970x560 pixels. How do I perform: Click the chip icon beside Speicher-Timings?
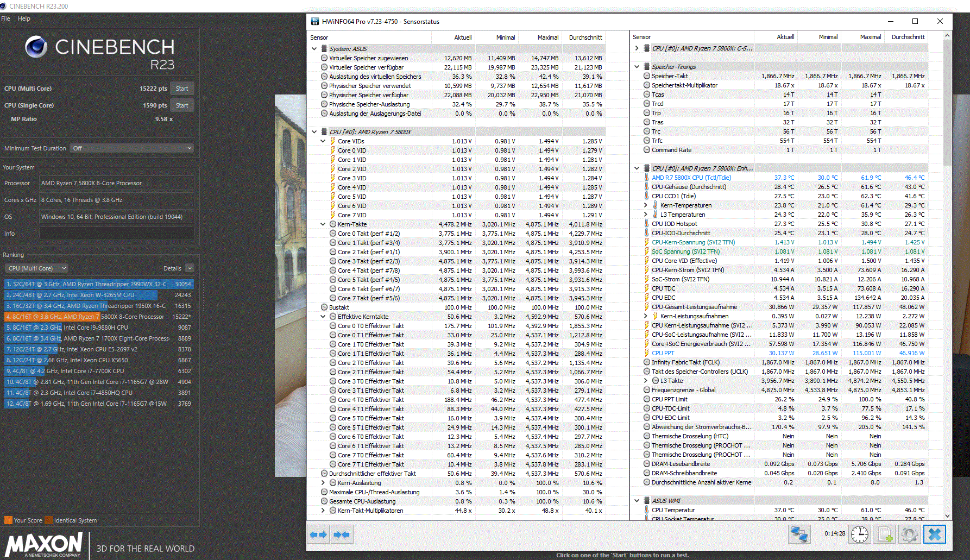[647, 66]
